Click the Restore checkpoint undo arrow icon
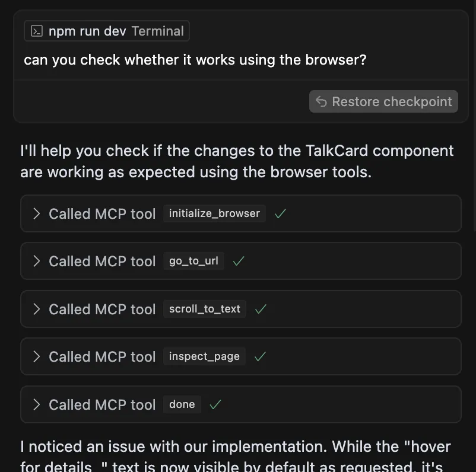 pos(321,101)
